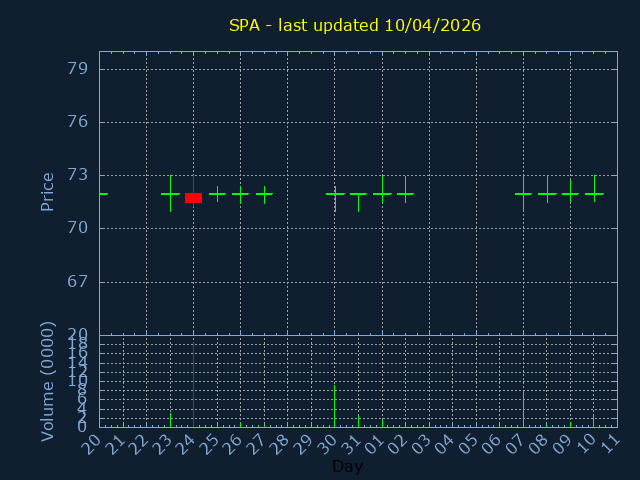Screen dimensions: 640x480
Task: Click the red candlestick on day 24
Action: (x=193, y=198)
